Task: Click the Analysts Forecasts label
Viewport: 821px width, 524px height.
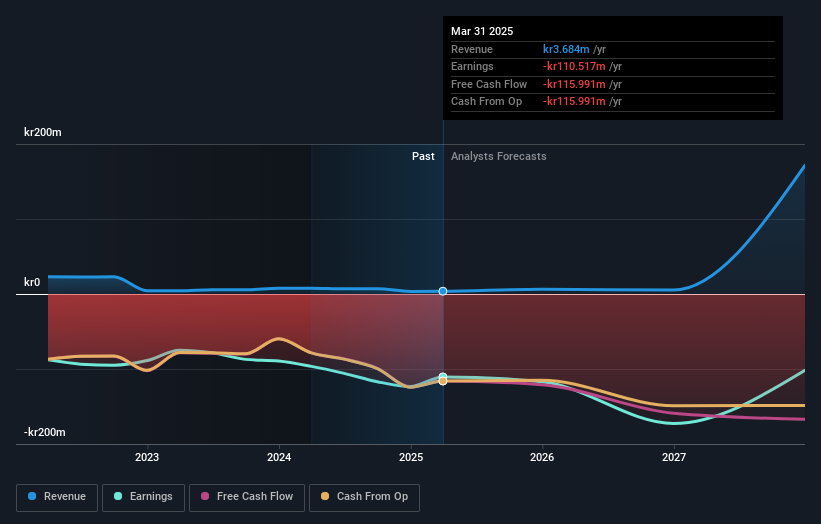Action: point(498,156)
